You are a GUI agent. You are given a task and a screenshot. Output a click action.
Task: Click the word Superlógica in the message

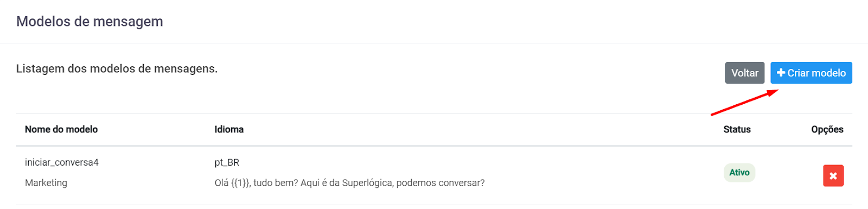tap(367, 183)
